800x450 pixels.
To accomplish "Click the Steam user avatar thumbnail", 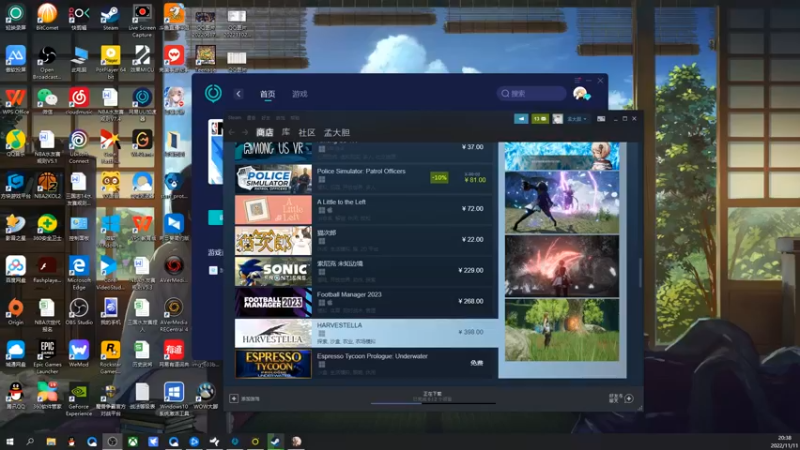I will (x=557, y=119).
